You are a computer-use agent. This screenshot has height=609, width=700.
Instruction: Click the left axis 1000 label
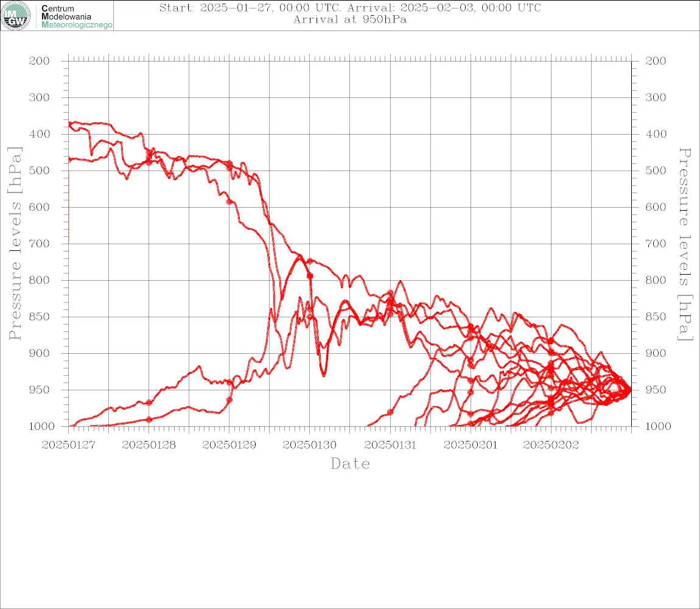click(42, 427)
